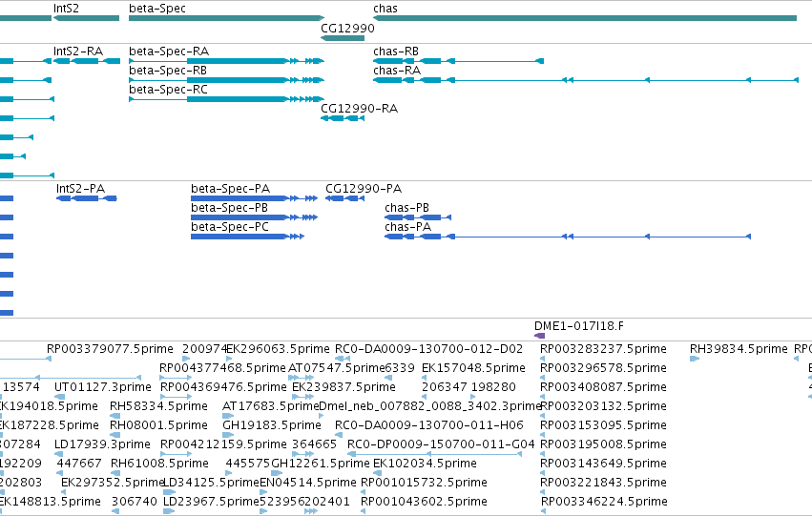Click label RP003408087.5prime
The image size is (812, 516).
tap(603, 387)
